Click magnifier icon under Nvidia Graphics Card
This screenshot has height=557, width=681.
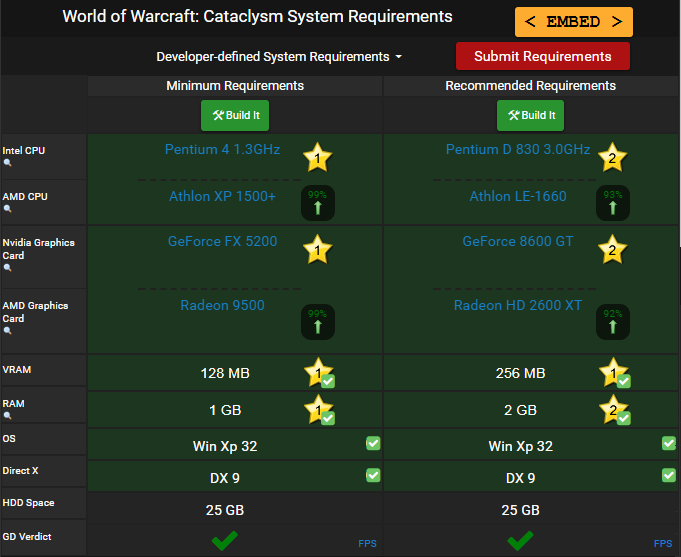[7, 268]
